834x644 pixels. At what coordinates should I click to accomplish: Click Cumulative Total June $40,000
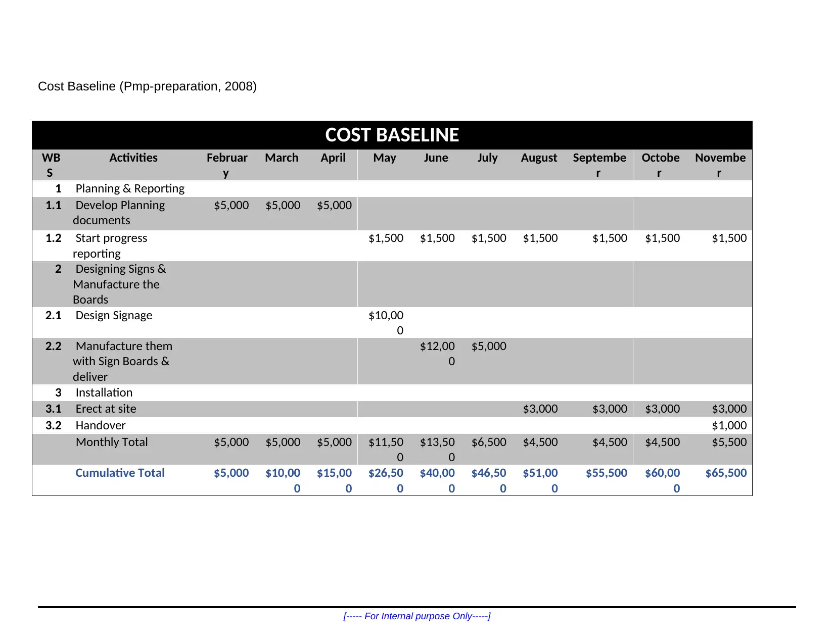pyautogui.click(x=438, y=480)
